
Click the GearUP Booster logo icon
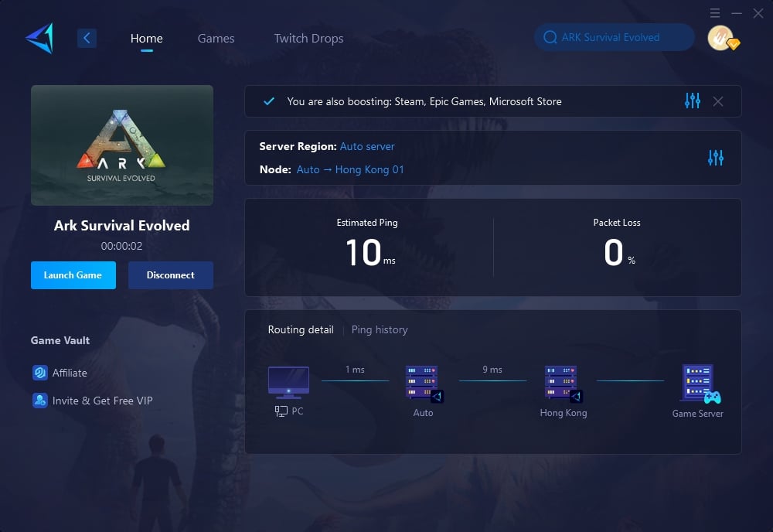click(39, 38)
